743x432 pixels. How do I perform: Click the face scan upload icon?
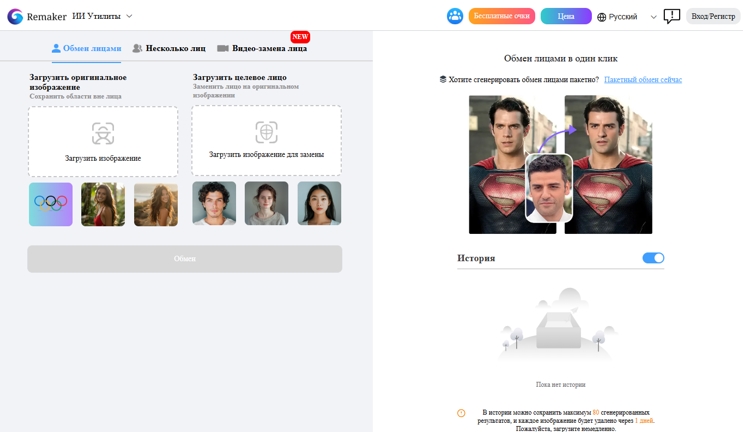point(103,134)
